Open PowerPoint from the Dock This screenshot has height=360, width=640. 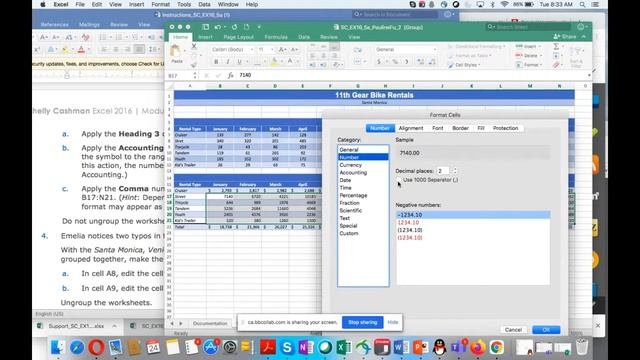(420, 347)
